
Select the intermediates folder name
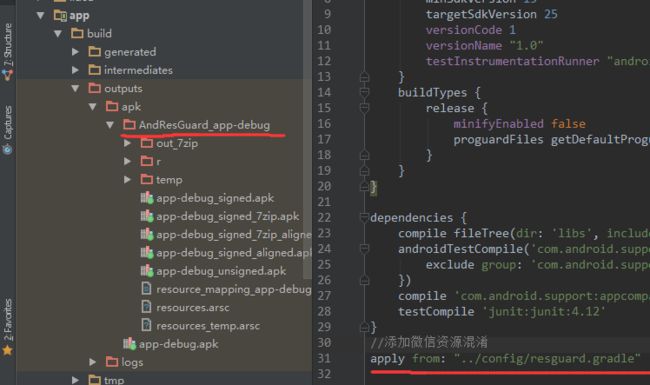[x=138, y=70]
